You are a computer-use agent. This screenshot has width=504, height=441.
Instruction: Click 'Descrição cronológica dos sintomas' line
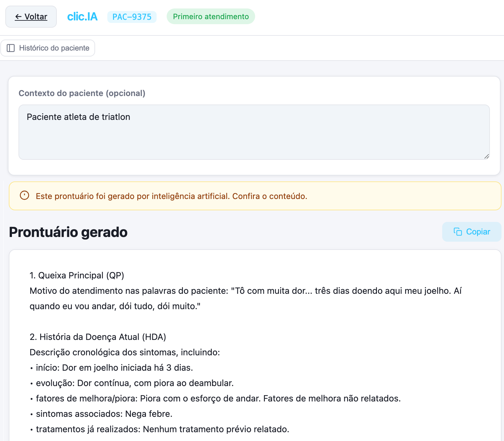[125, 352]
